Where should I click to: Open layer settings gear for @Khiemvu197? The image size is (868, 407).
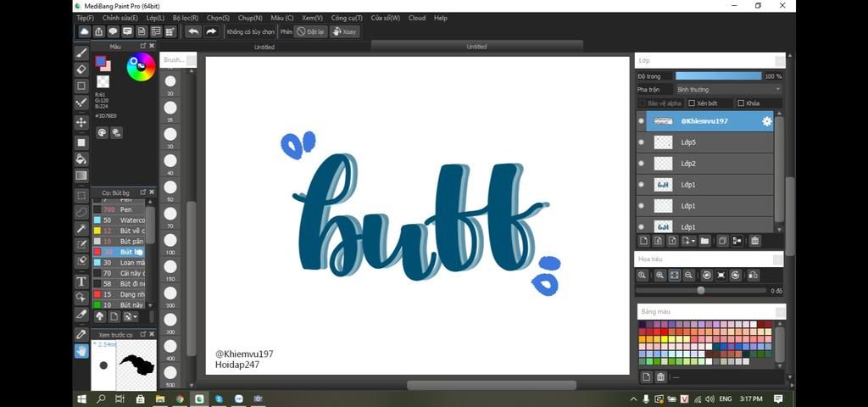click(x=766, y=121)
